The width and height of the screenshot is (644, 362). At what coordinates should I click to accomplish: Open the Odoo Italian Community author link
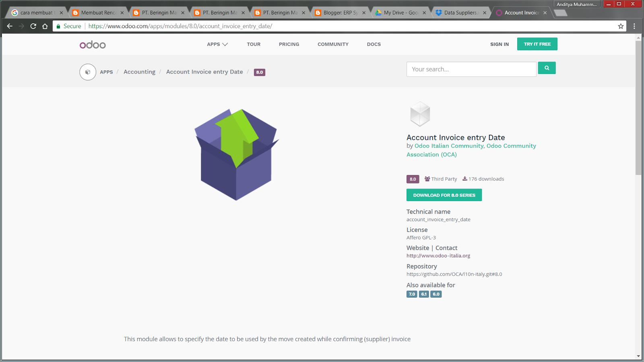(449, 146)
